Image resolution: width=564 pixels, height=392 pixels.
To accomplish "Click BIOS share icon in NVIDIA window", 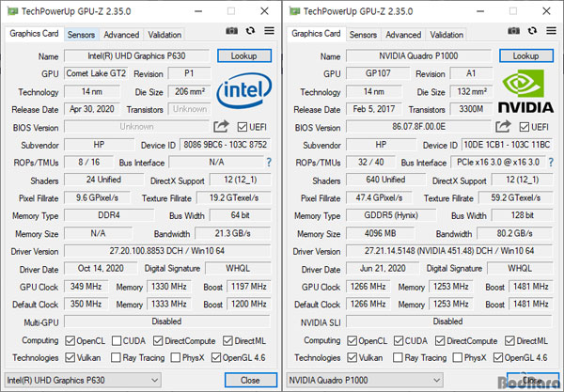I will pos(503,126).
